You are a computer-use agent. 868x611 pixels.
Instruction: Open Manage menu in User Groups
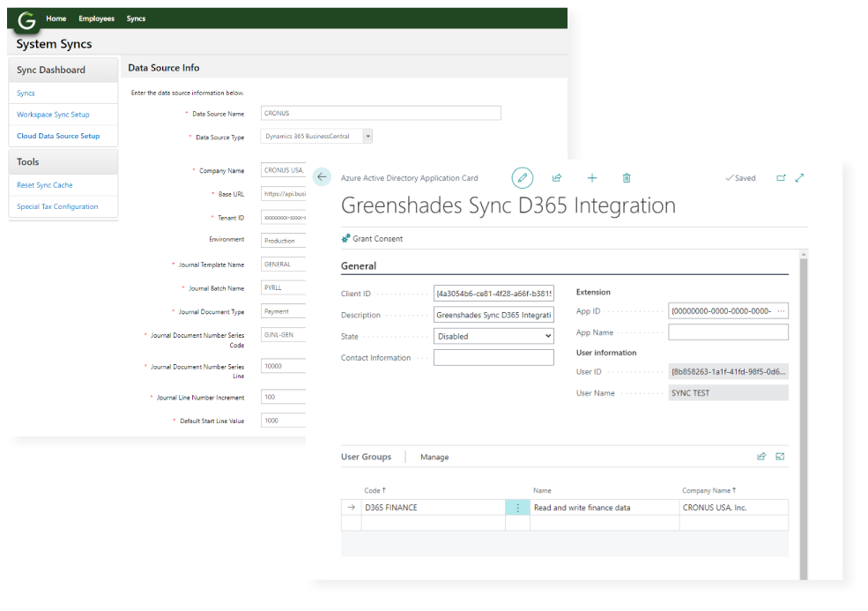point(434,457)
